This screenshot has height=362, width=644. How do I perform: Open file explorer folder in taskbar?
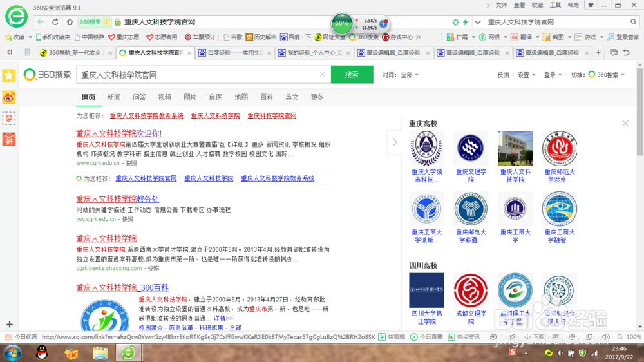(100, 352)
